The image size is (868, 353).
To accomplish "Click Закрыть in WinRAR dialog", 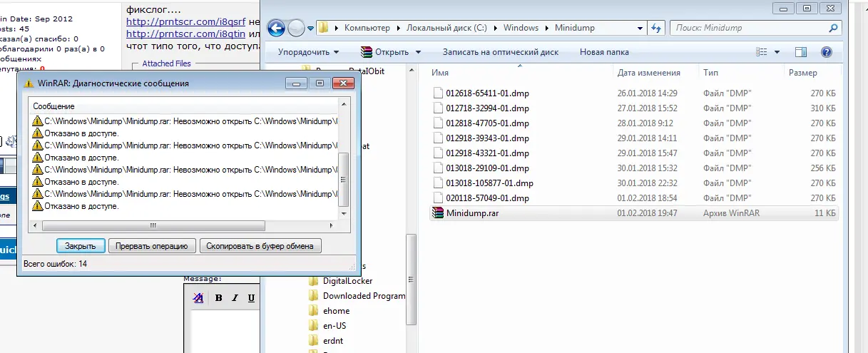I will coord(81,245).
